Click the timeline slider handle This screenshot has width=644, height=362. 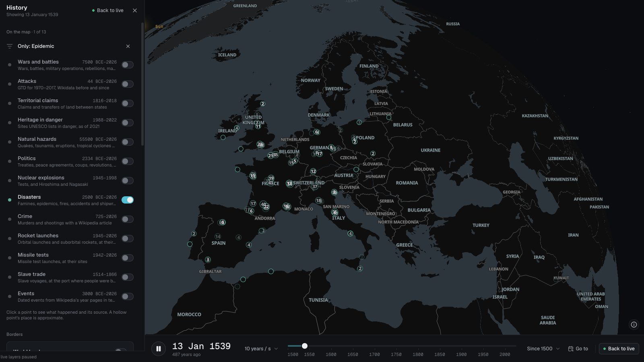[x=305, y=346]
